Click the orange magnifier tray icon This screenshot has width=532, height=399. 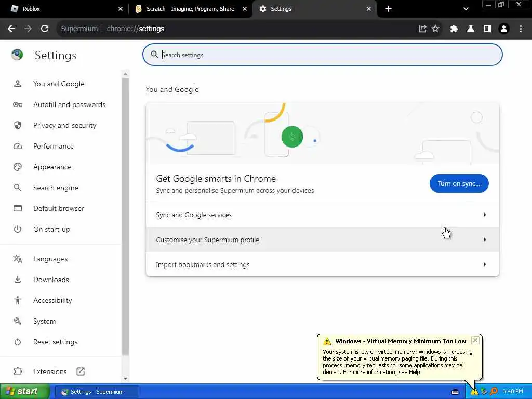coord(494,392)
